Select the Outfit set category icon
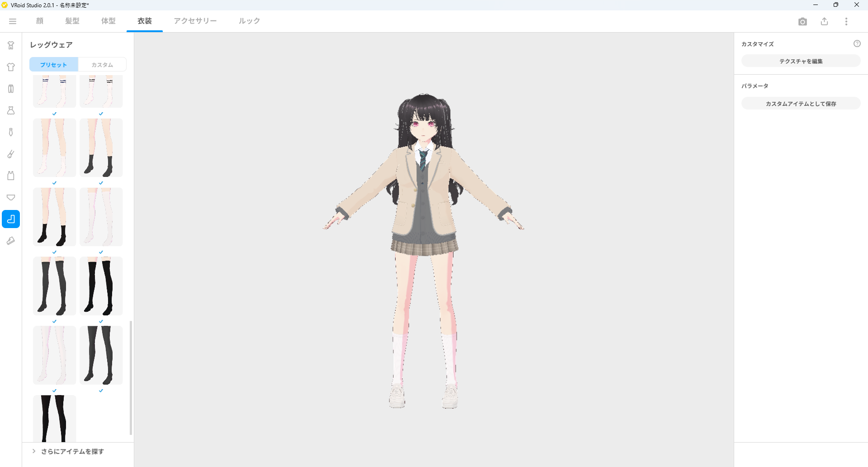The height and width of the screenshot is (467, 868). [x=10, y=45]
